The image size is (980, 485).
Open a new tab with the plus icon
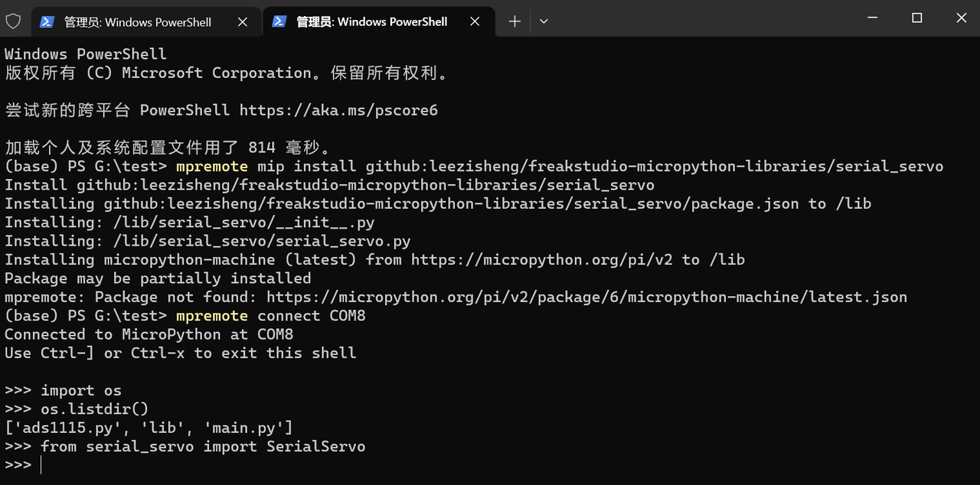[514, 21]
